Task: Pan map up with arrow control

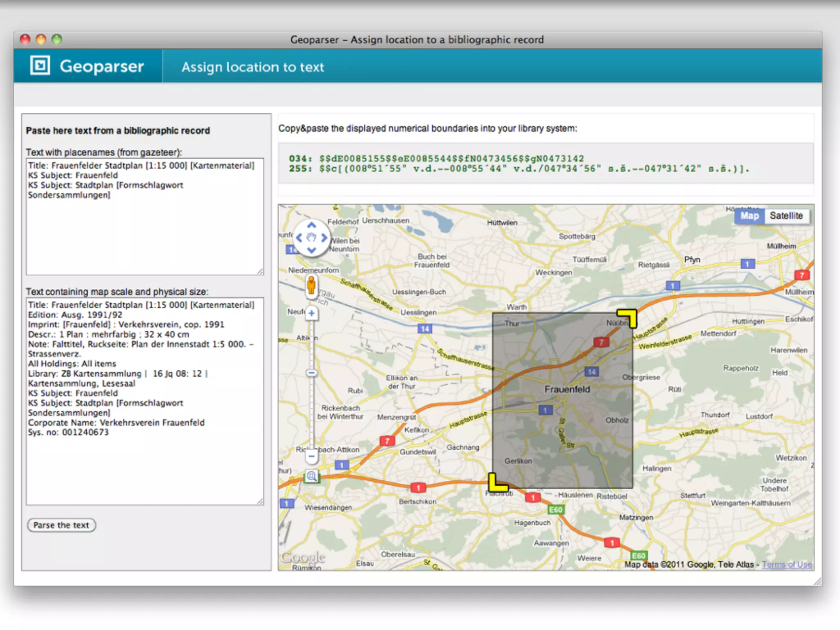Action: point(312,225)
